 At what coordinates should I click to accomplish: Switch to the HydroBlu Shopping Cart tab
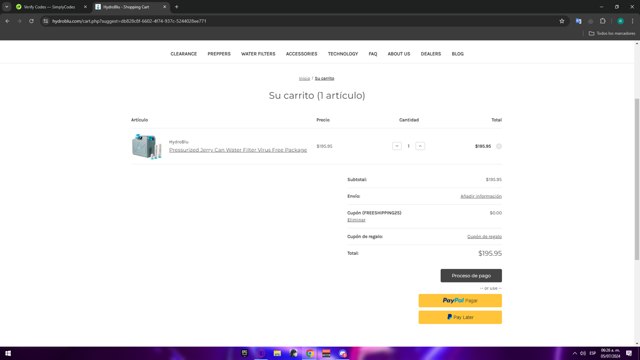click(x=131, y=7)
